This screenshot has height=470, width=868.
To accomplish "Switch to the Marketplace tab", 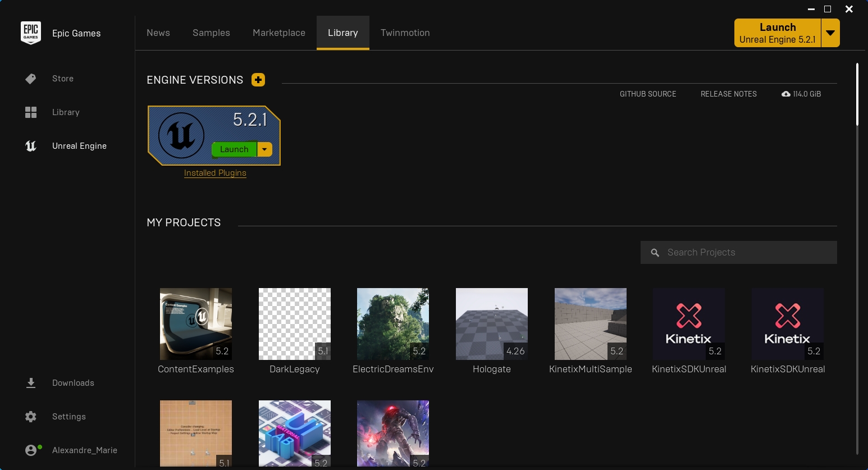I will [x=279, y=33].
